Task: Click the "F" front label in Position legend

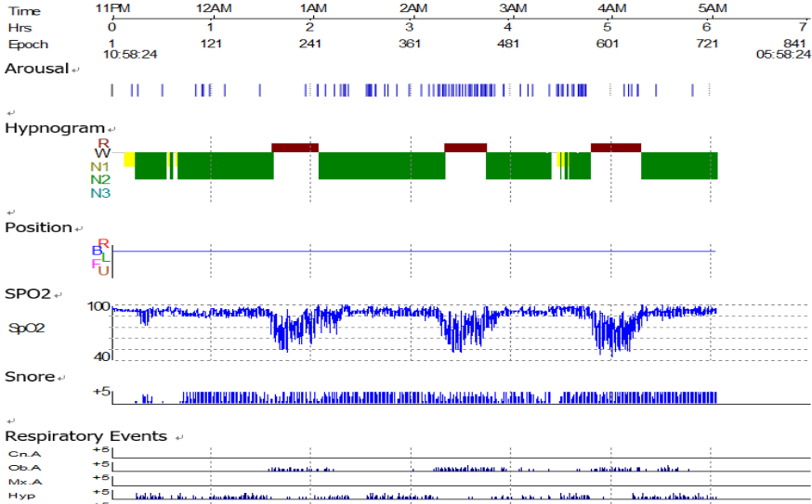Action: 96,264
